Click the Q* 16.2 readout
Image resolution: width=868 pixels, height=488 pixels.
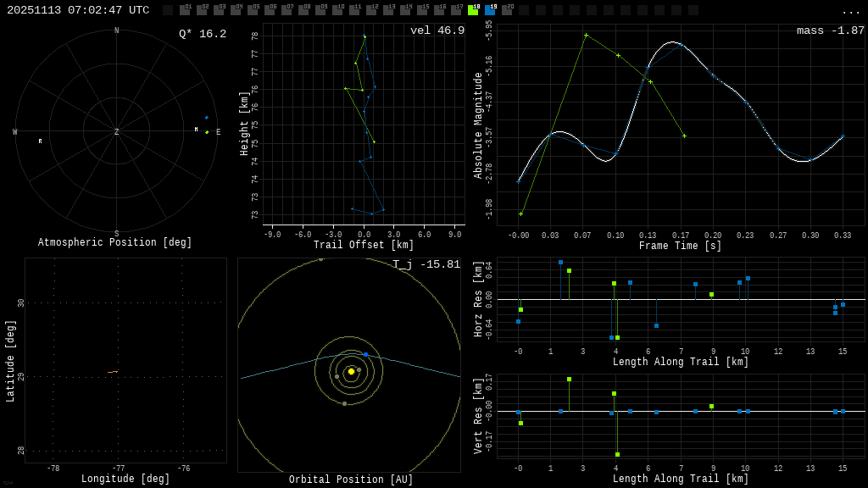coord(203,34)
